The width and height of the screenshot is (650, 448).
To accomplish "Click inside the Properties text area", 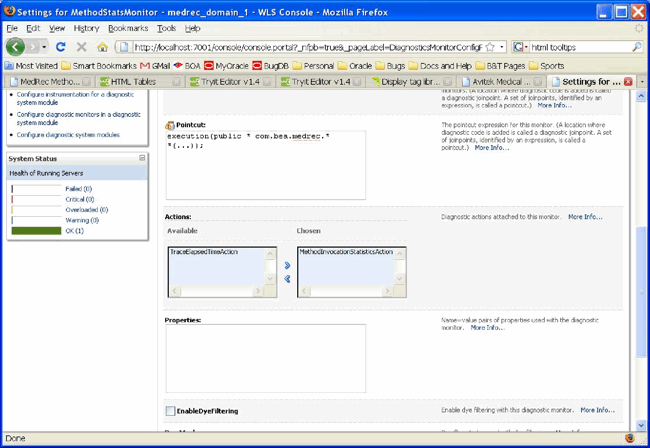I will point(266,358).
